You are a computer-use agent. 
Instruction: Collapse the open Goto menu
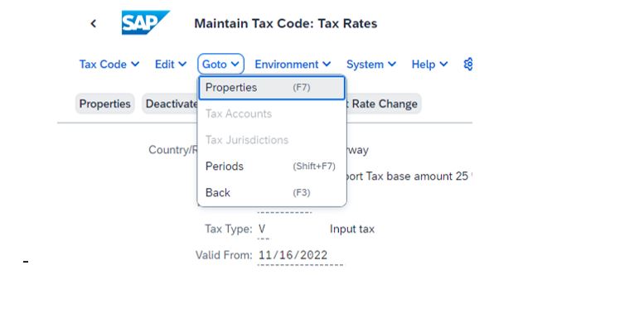[x=221, y=64]
